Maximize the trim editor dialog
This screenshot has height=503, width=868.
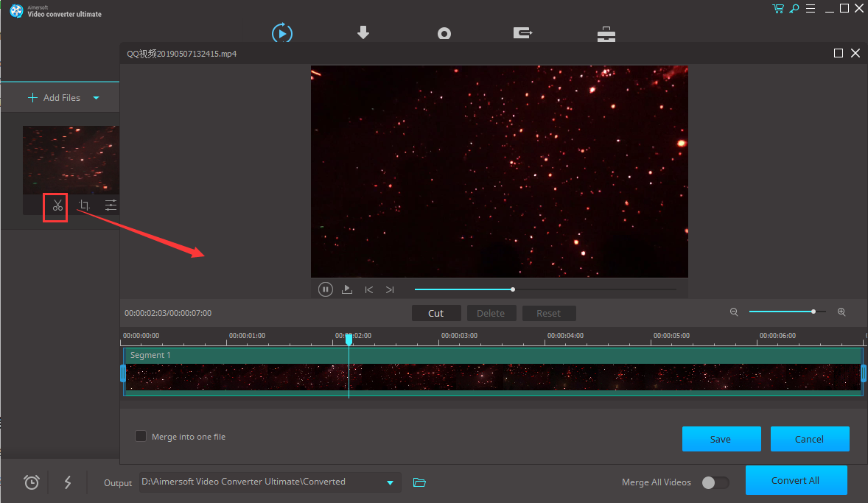838,53
